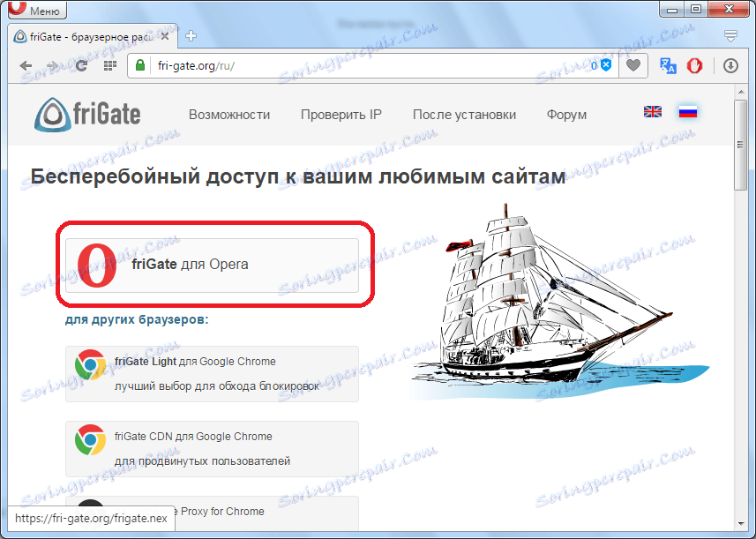Click the Opera logo in install button

coord(96,266)
